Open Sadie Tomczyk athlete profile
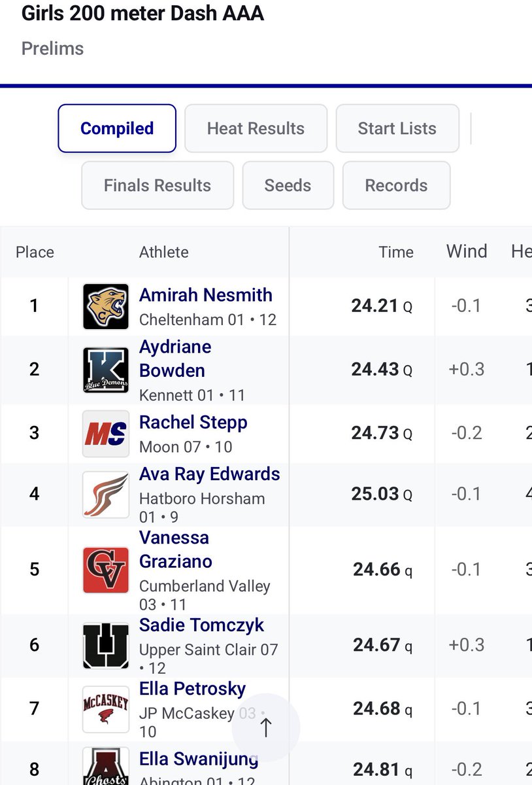532x785 pixels. click(202, 625)
